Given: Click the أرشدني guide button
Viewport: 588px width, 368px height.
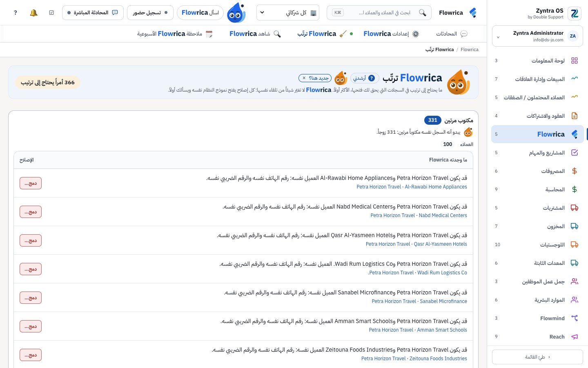Looking at the screenshot, I should click(365, 78).
